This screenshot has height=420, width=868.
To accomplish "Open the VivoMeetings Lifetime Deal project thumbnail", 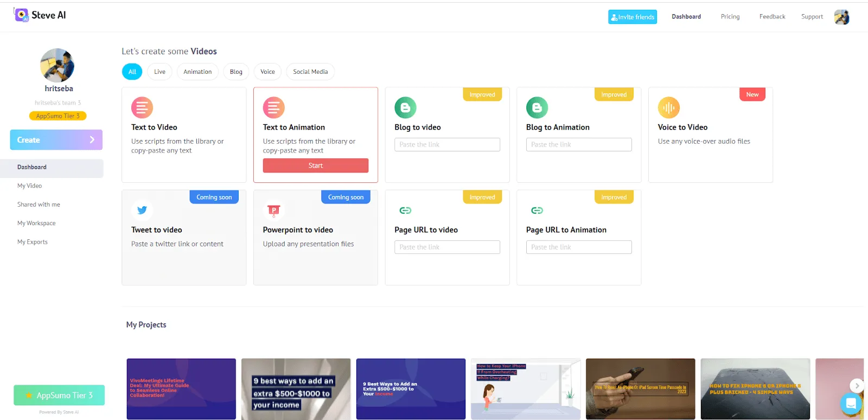I will tap(181, 389).
